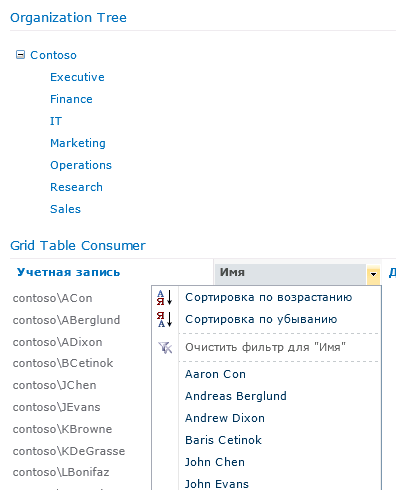Image resolution: width=396 pixels, height=490 pixels.
Task: Click the clear filter funnel icon
Action: [165, 348]
